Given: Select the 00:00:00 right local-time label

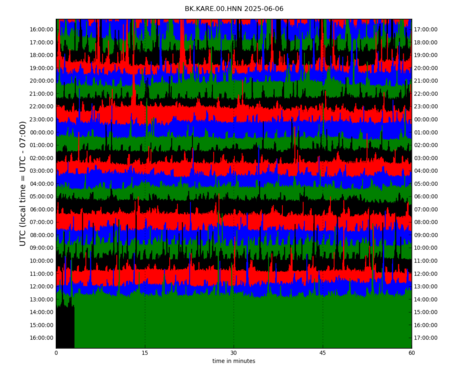Looking at the screenshot, I should [x=426, y=119].
